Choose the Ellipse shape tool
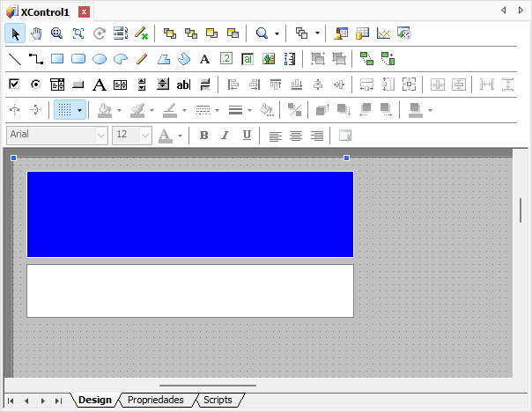This screenshot has height=412, width=532. 100,59
